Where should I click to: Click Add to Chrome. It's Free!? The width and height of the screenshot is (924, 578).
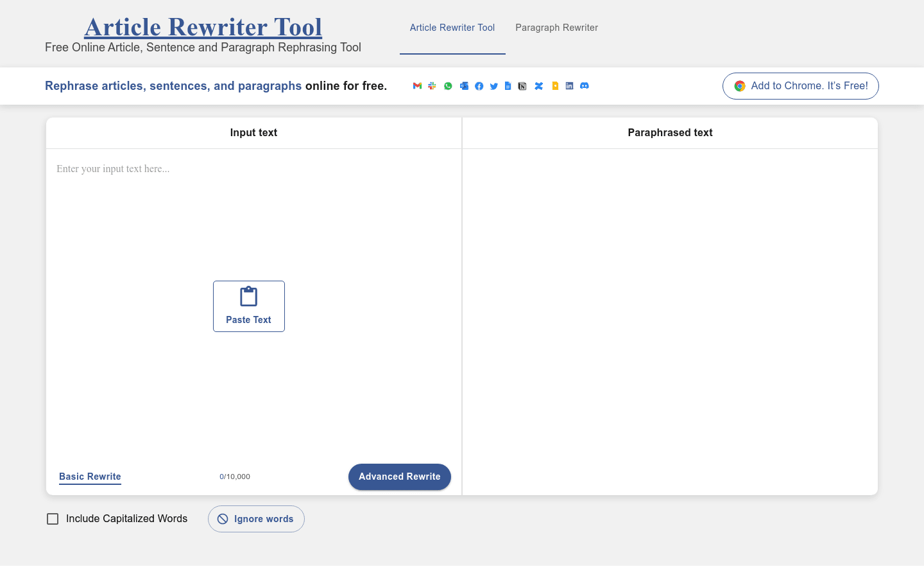pos(800,85)
